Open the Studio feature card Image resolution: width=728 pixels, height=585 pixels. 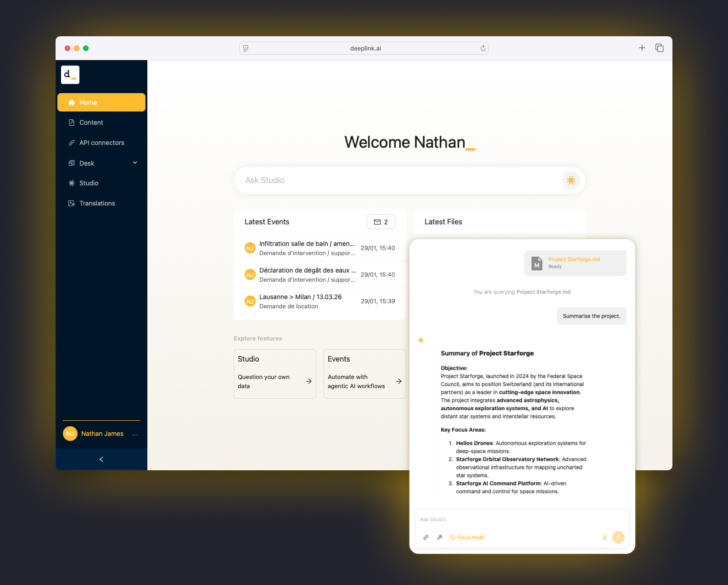(x=274, y=374)
